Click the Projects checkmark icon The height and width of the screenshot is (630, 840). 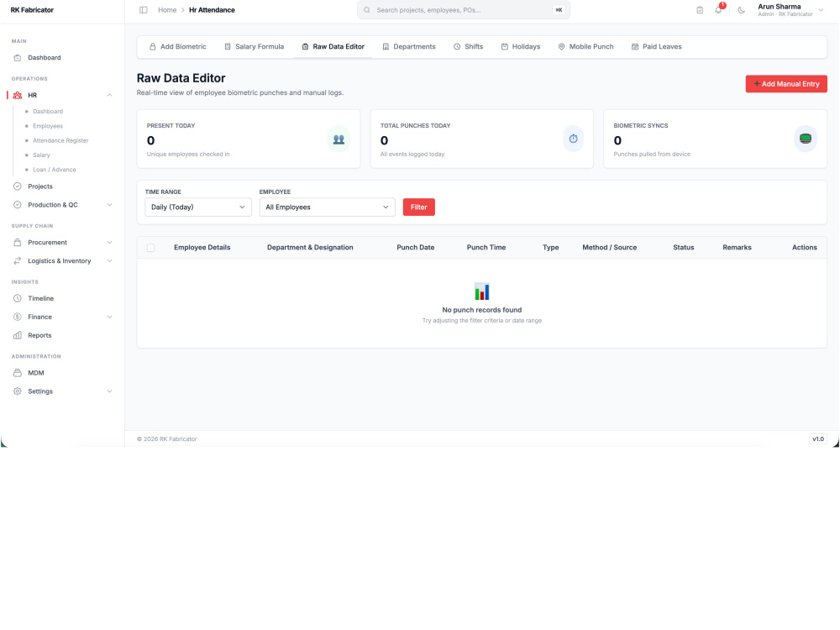pos(17,186)
